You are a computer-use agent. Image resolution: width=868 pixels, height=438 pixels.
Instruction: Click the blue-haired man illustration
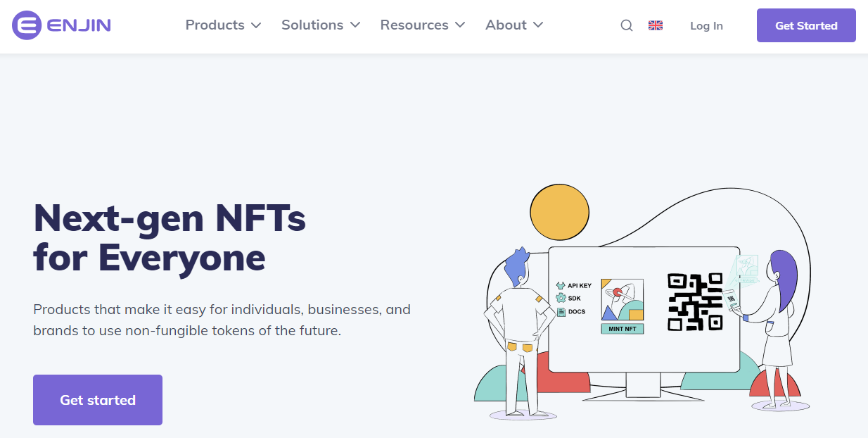[x=521, y=331]
